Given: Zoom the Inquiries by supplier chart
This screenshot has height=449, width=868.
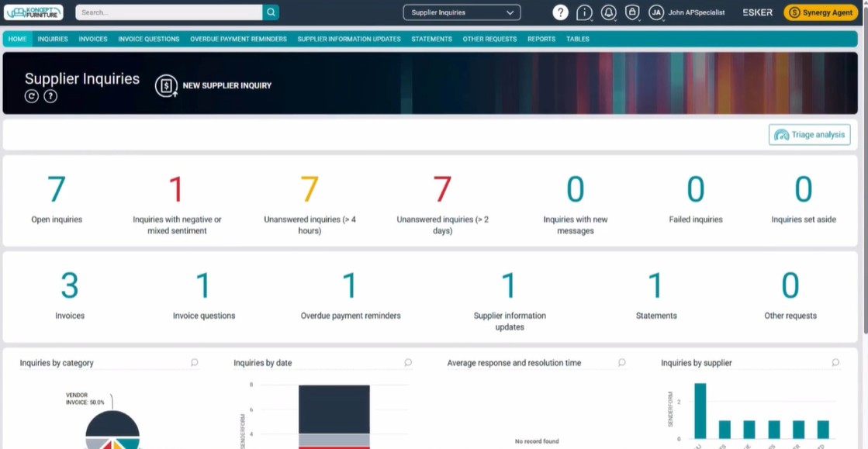Looking at the screenshot, I should [835, 363].
